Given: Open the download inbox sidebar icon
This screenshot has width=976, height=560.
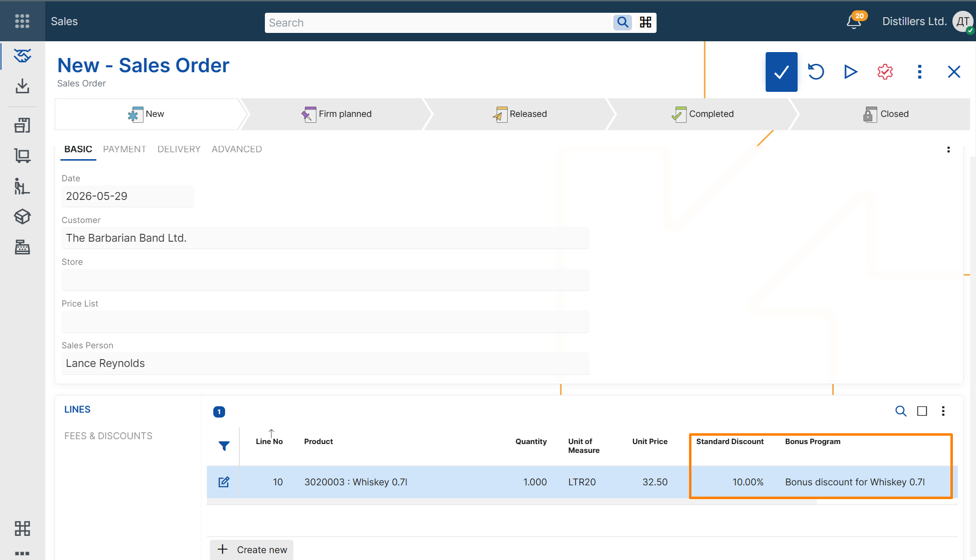Looking at the screenshot, I should [x=22, y=86].
